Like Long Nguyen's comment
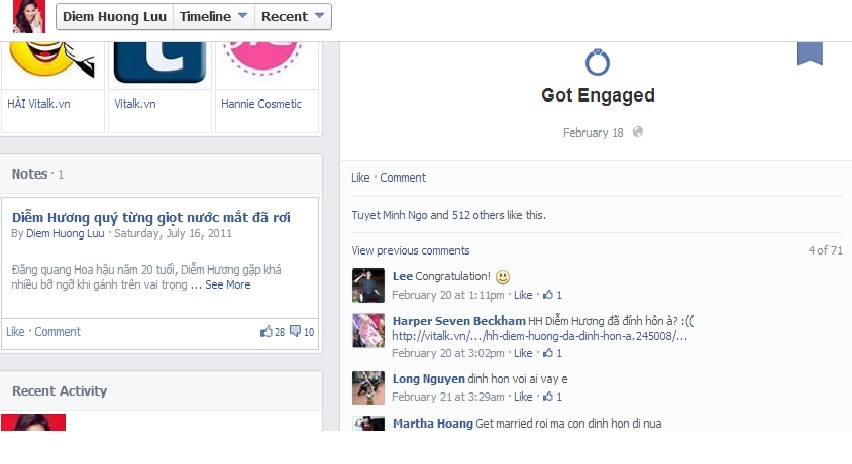Screen dimensions: 852x464 pyautogui.click(x=523, y=397)
